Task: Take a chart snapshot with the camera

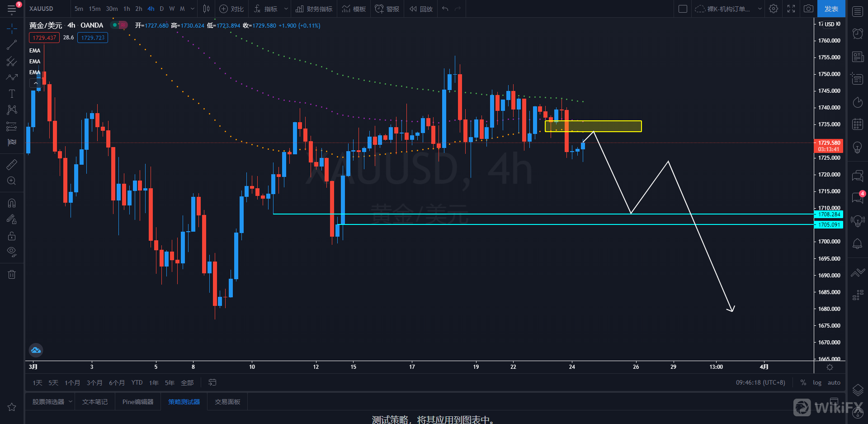Action: click(x=808, y=9)
